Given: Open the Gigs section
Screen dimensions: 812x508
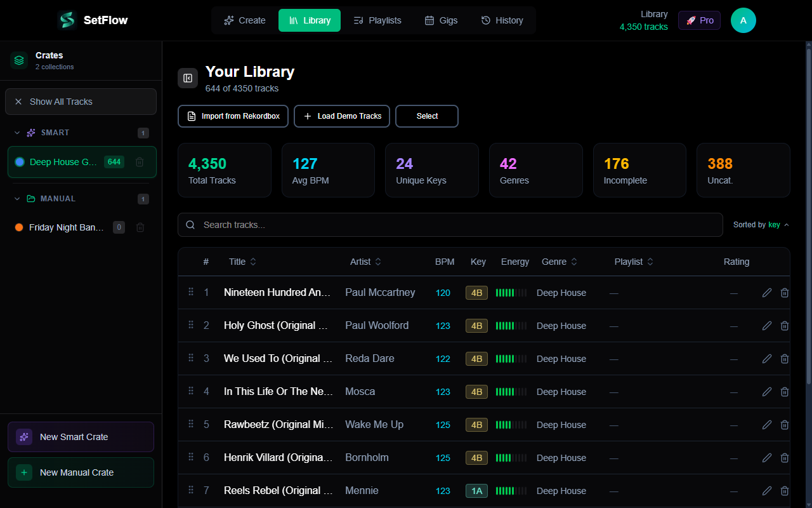Looking at the screenshot, I should 441,20.
